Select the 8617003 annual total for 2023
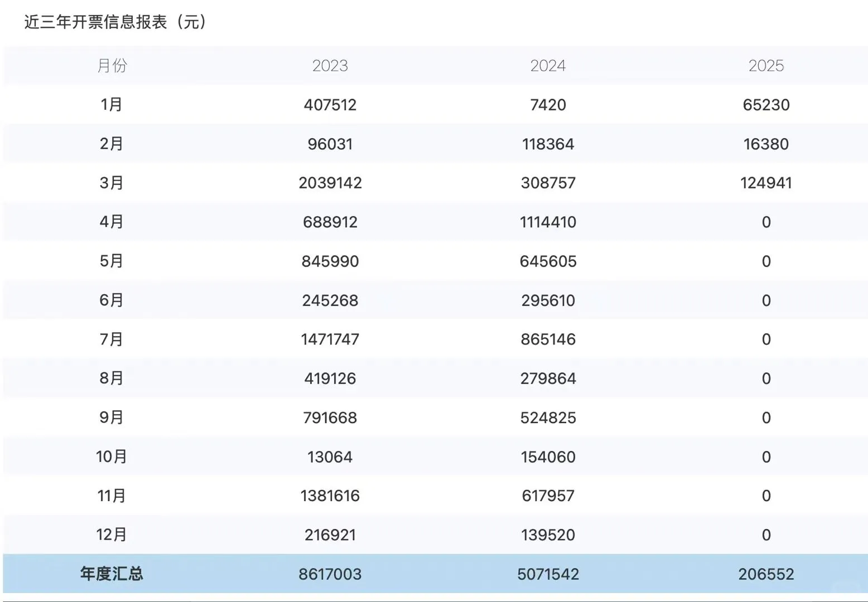 (x=331, y=573)
